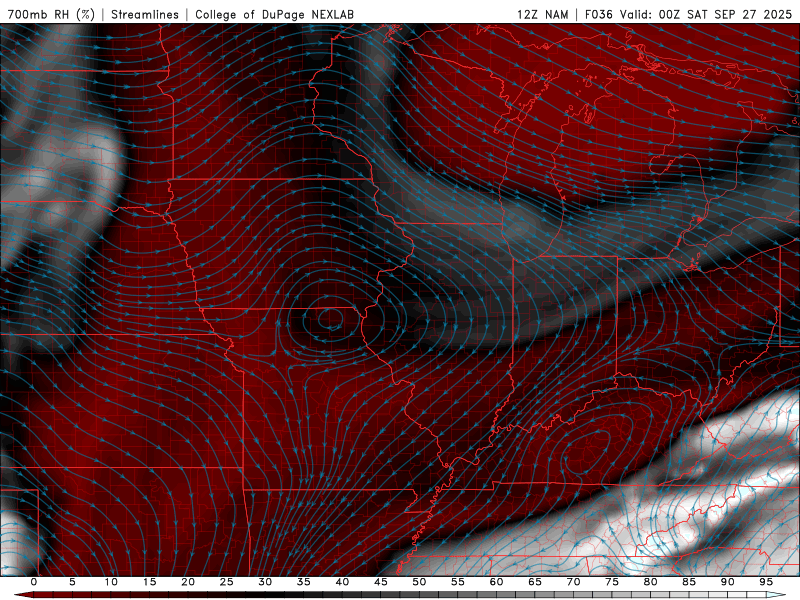Viewport: 800px width, 600px height.
Task: Click the colorbar label "15"
Action: click(x=149, y=582)
